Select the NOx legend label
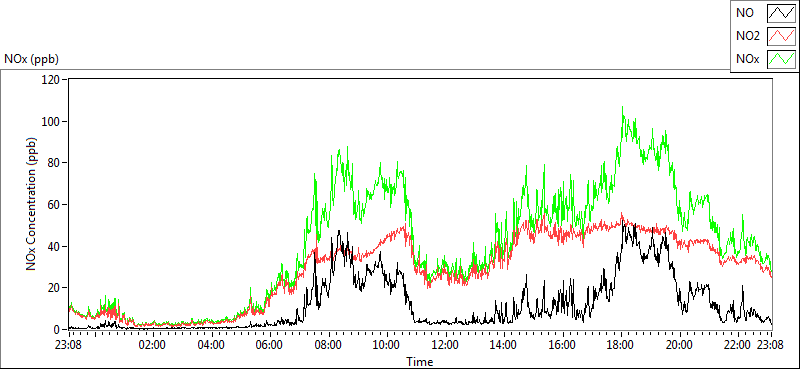 pyautogui.click(x=748, y=59)
